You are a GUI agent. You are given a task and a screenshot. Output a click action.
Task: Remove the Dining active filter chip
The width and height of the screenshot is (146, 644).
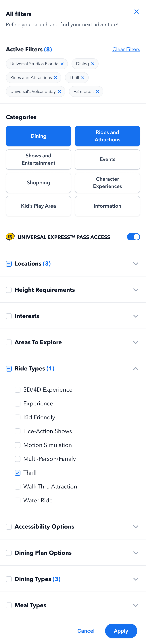pos(93,64)
